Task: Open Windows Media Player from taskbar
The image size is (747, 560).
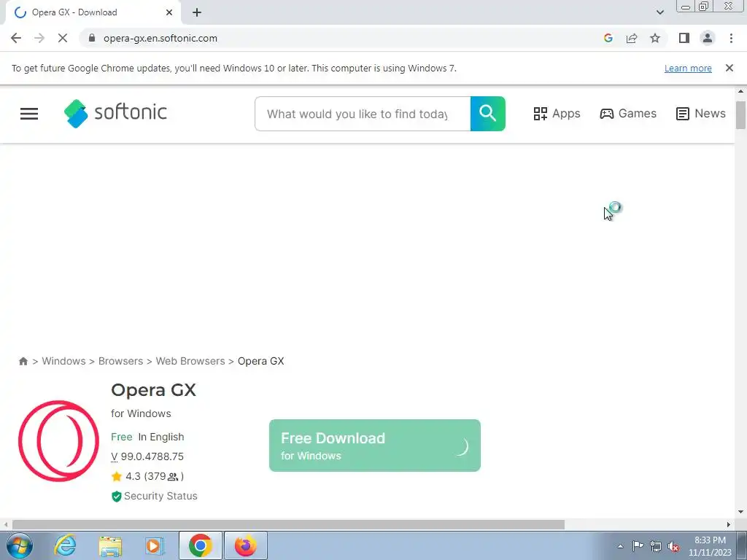Action: (154, 545)
